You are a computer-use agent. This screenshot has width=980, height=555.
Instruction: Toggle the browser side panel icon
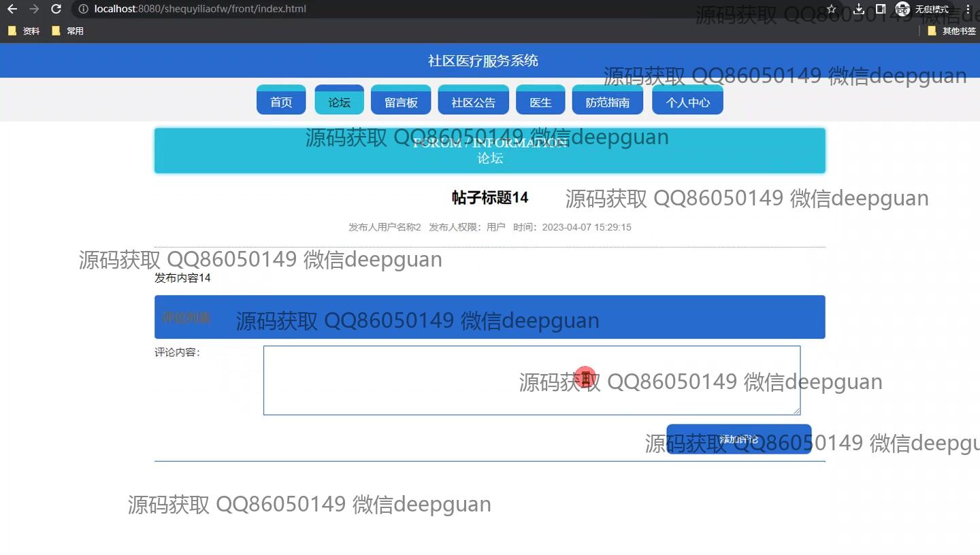[x=881, y=9]
